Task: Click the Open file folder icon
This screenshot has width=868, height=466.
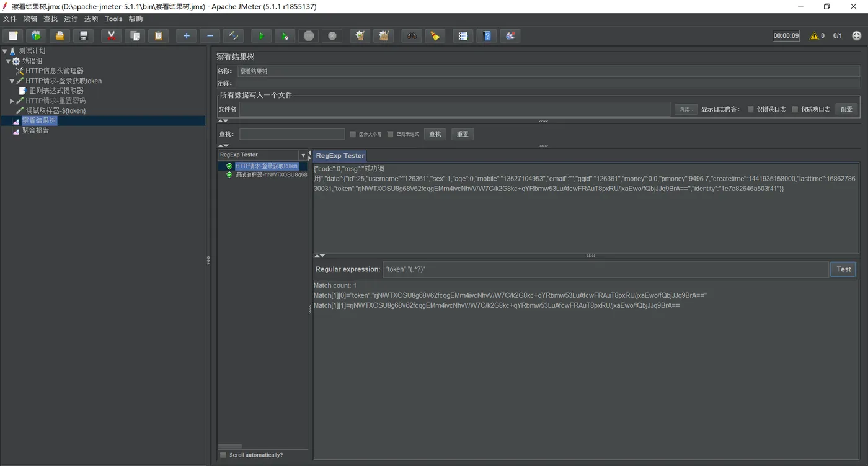Action: pyautogui.click(x=60, y=36)
